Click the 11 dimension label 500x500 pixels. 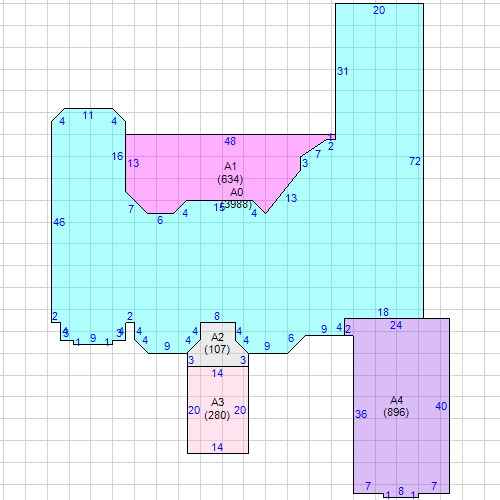click(x=88, y=115)
